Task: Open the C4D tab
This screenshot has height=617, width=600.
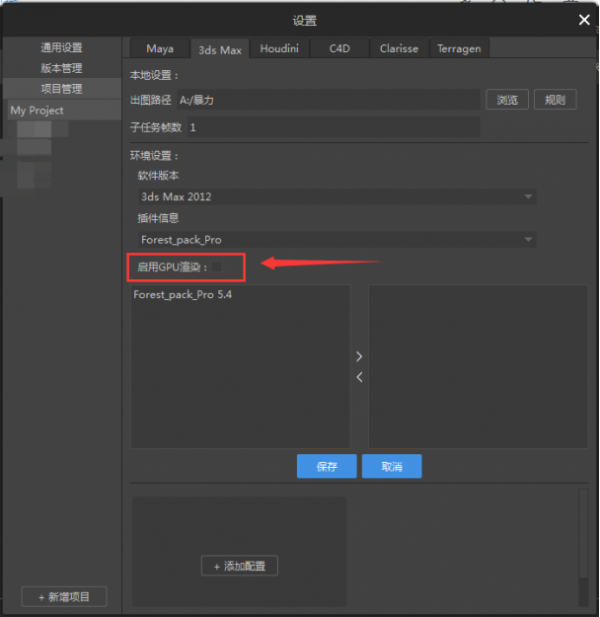Action: coord(339,48)
